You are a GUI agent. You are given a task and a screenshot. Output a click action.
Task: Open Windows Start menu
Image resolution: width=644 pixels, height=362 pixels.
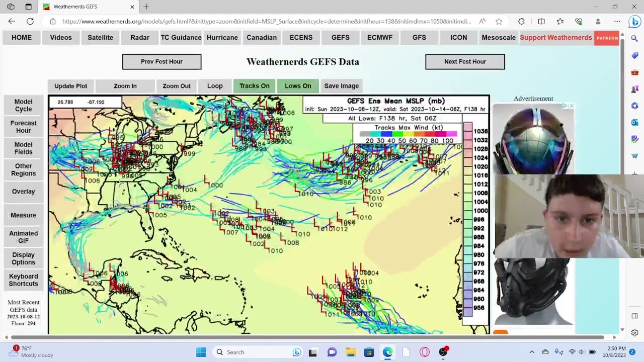pos(201,352)
